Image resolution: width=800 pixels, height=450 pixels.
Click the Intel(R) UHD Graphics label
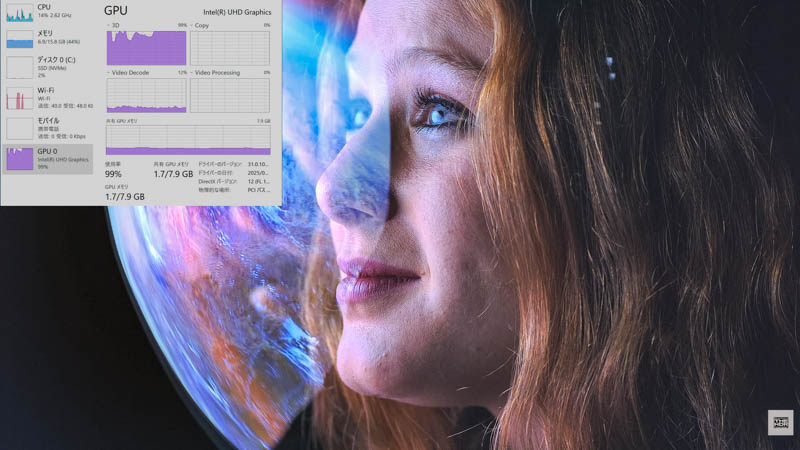pos(237,12)
